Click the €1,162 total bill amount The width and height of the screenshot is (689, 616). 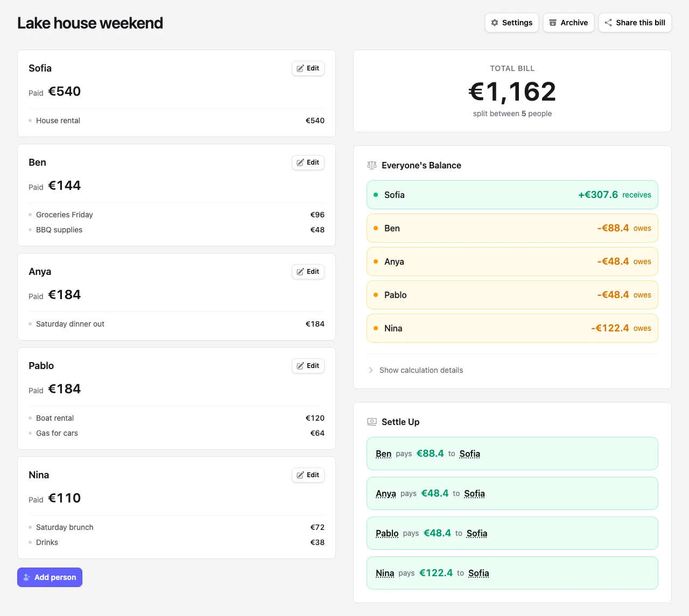point(512,91)
